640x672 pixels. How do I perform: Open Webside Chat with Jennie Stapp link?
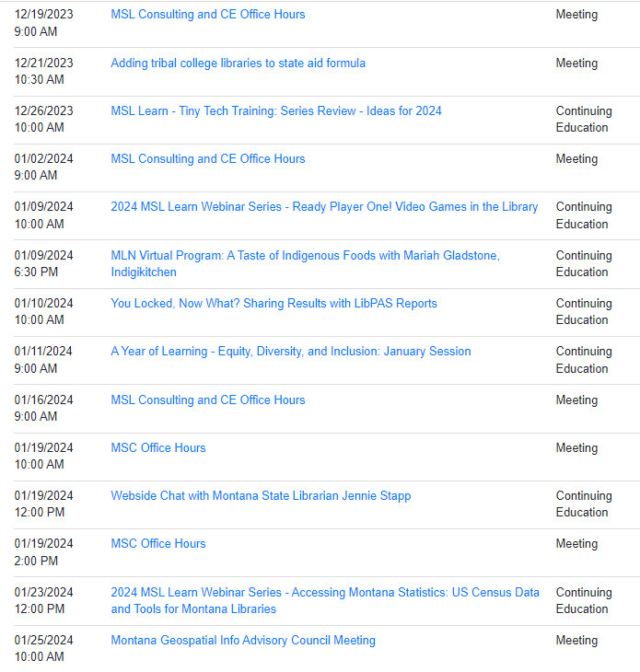(261, 496)
